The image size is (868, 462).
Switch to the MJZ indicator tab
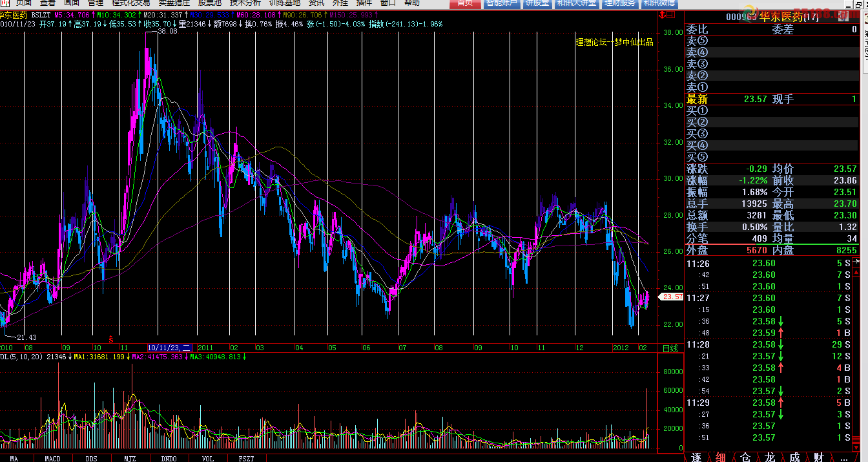(x=130, y=458)
